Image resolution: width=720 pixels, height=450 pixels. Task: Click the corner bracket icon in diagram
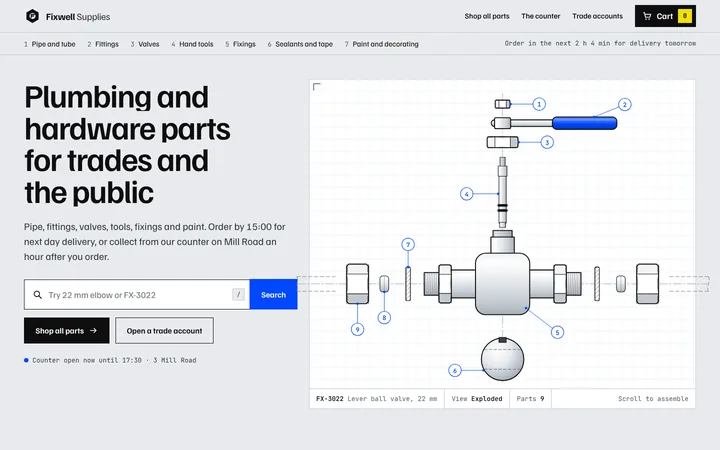pos(316,86)
